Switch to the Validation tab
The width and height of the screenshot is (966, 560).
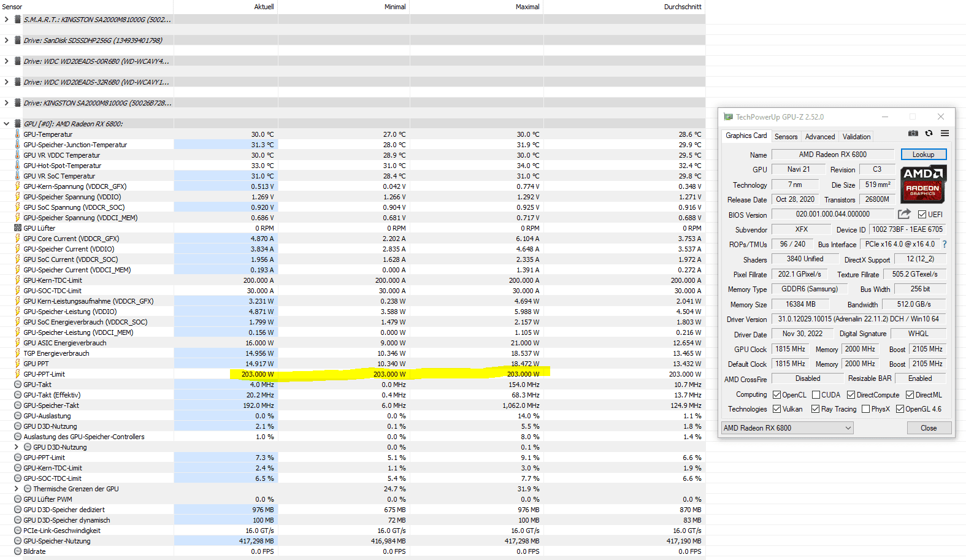856,137
